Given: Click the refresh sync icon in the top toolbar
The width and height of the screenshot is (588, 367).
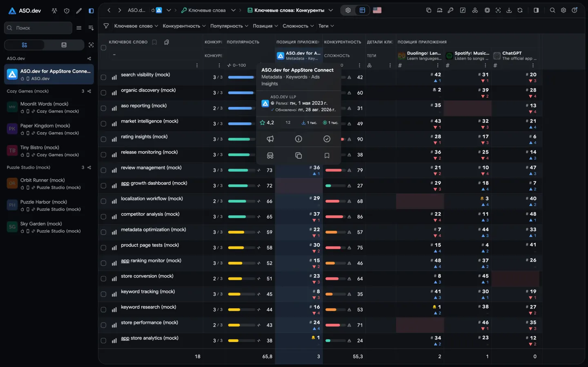Looking at the screenshot, I should (520, 10).
